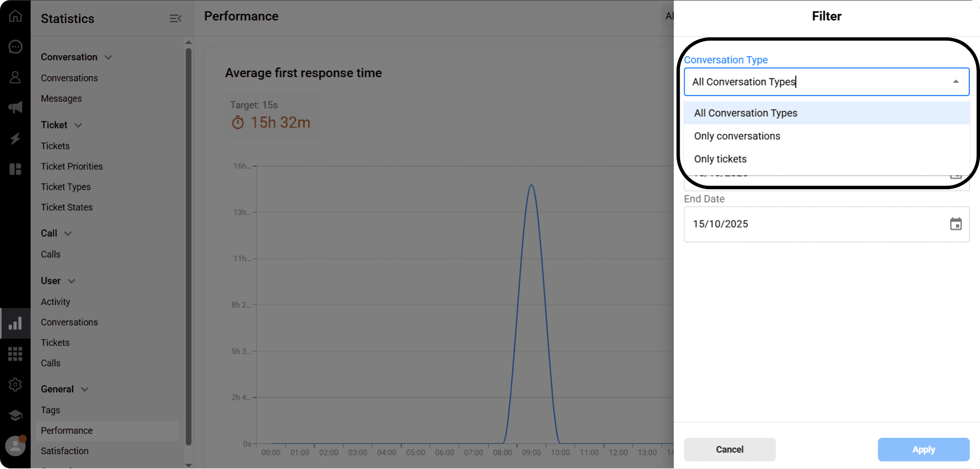Open Satisfaction statistics page
This screenshot has height=469, width=980.
click(65, 452)
